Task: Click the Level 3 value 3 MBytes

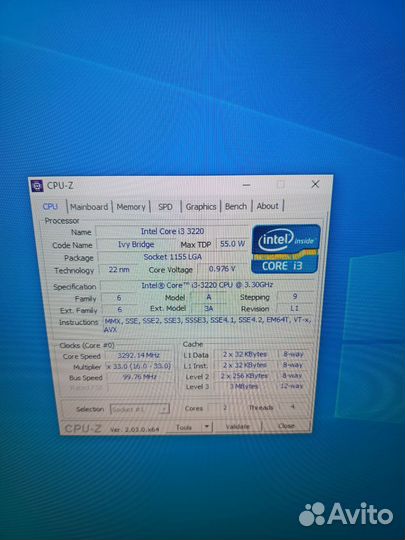Action: pyautogui.click(x=244, y=386)
